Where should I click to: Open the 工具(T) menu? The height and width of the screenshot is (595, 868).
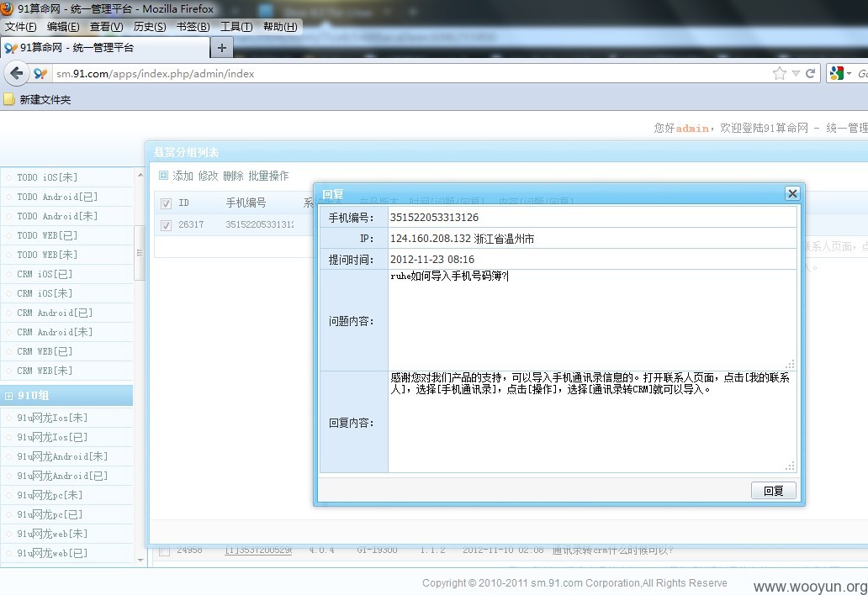coord(236,27)
